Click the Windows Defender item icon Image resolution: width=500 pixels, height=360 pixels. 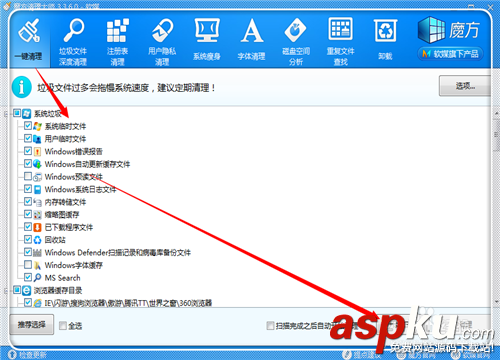(37, 253)
